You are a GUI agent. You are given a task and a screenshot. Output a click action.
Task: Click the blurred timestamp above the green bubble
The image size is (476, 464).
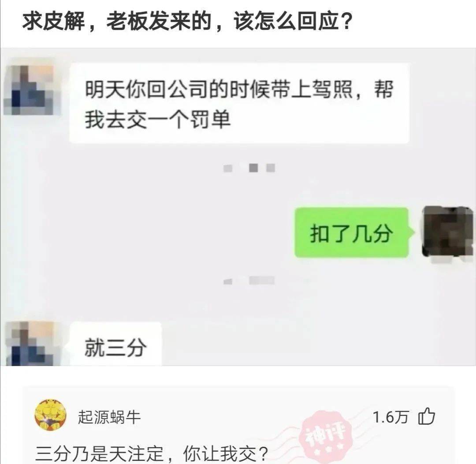coord(249,168)
